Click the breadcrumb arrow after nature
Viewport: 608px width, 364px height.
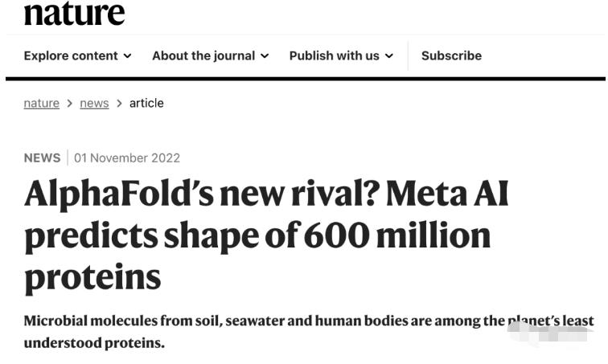pyautogui.click(x=70, y=104)
